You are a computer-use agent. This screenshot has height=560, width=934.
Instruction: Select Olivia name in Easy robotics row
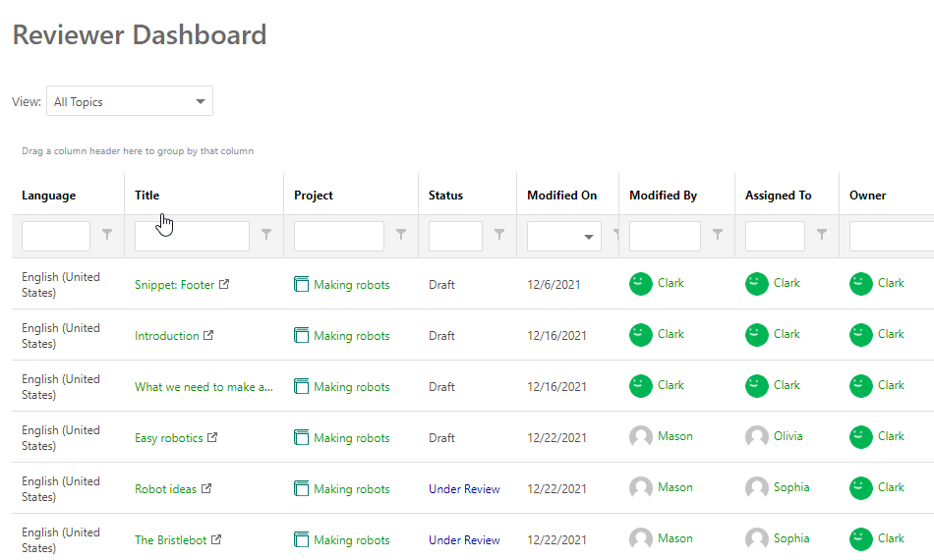(x=788, y=436)
